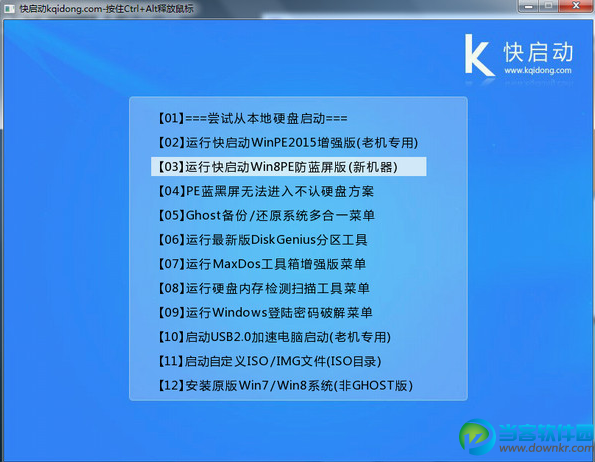The width and height of the screenshot is (595, 462).
Task: Select highlighted 03 Win8PE anti-bluescreen entry
Action: [x=288, y=167]
